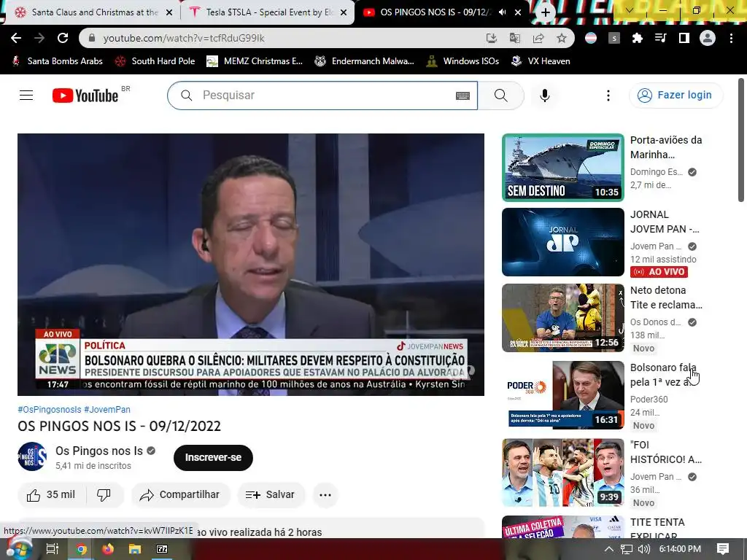Open SEM DESTINO aircraft carrier thumbnail

(x=562, y=168)
